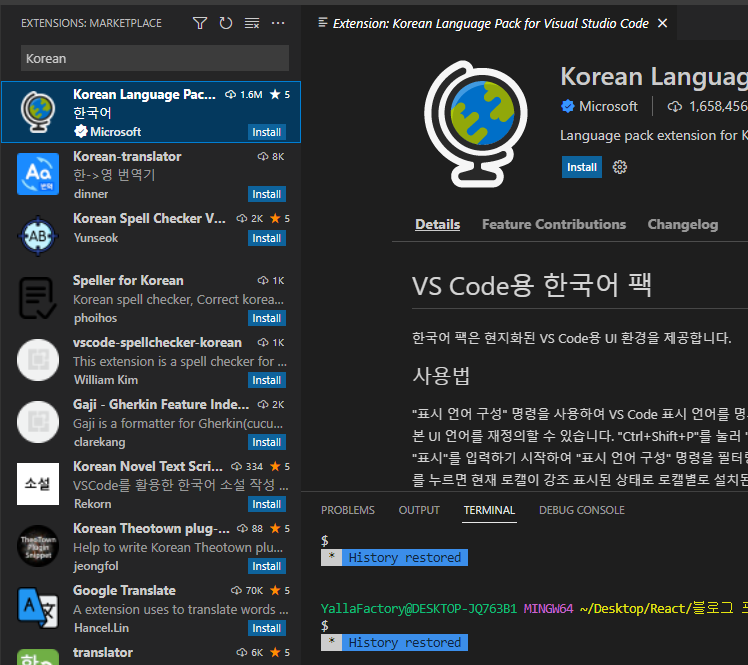The height and width of the screenshot is (665, 748).
Task: Install Speller for Korean by phoihos
Action: click(267, 318)
